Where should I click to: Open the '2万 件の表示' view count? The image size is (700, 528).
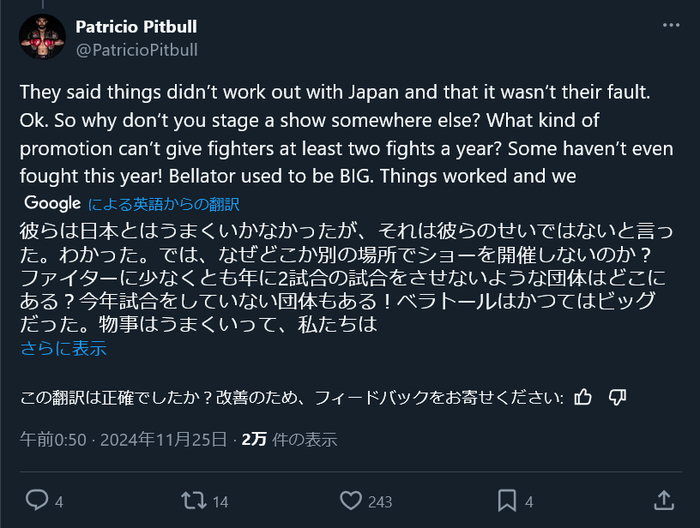[289, 439]
